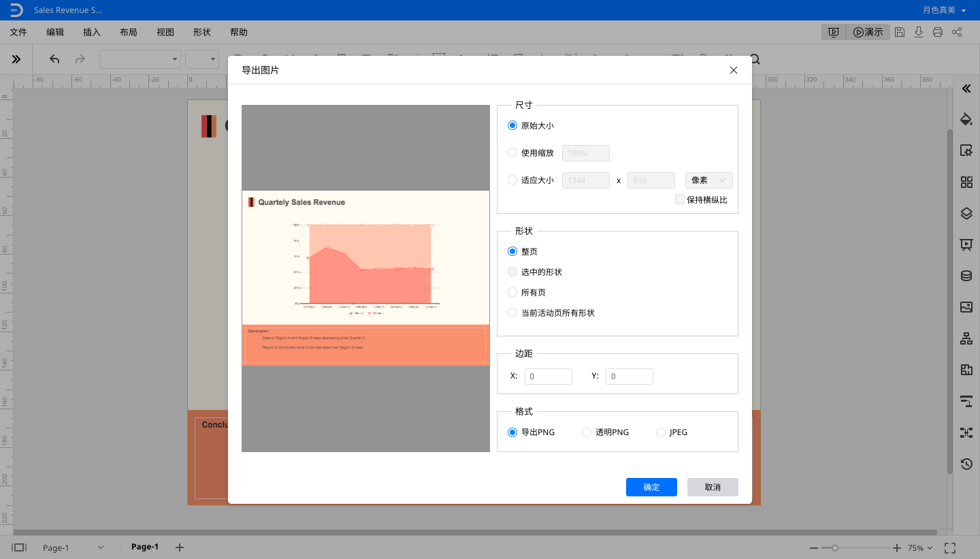Choose the 所有页 shape option
This screenshot has width=980, height=559.
coord(513,292)
